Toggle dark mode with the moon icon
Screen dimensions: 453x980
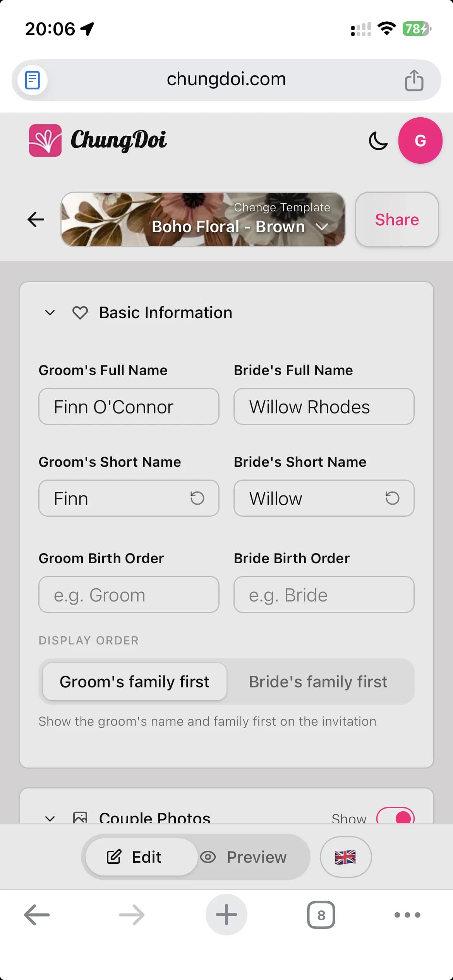coord(378,140)
